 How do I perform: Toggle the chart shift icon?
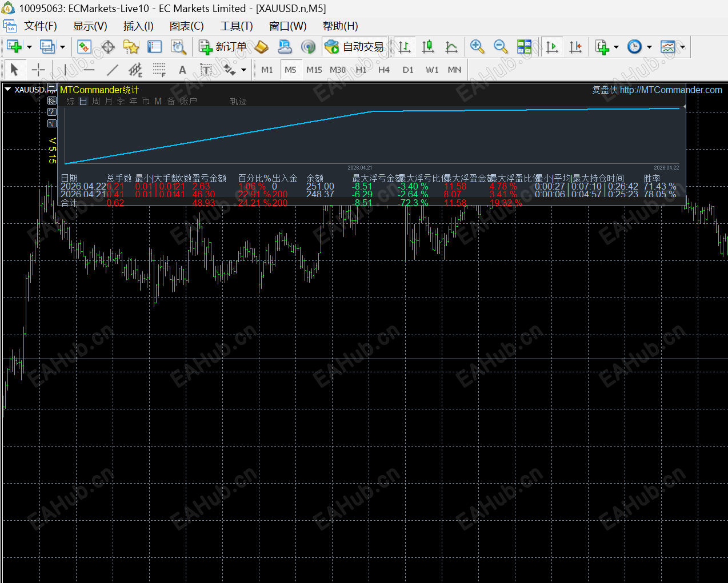[x=575, y=47]
